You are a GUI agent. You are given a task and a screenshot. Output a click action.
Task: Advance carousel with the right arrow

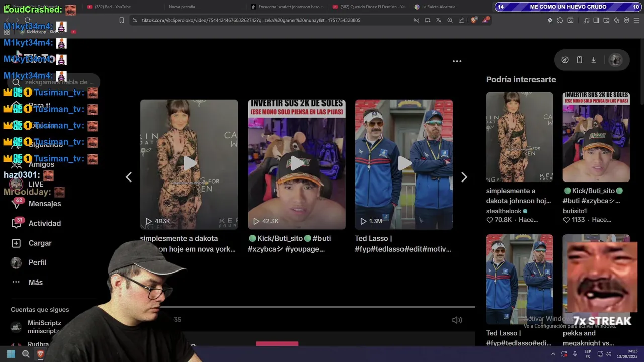(464, 177)
